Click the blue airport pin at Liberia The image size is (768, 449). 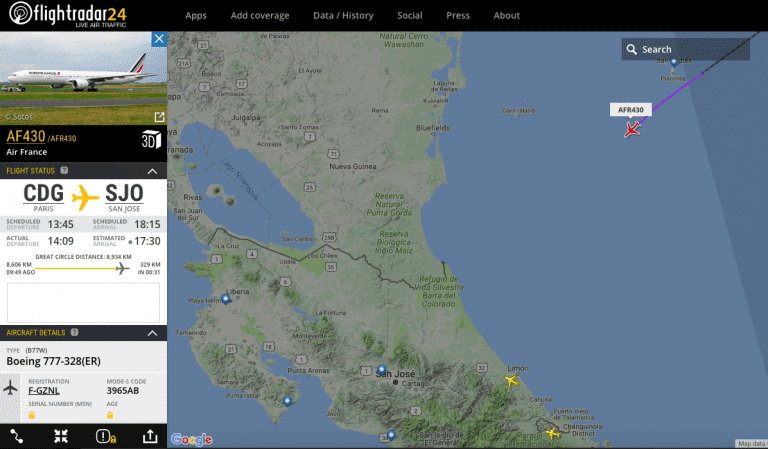(226, 299)
